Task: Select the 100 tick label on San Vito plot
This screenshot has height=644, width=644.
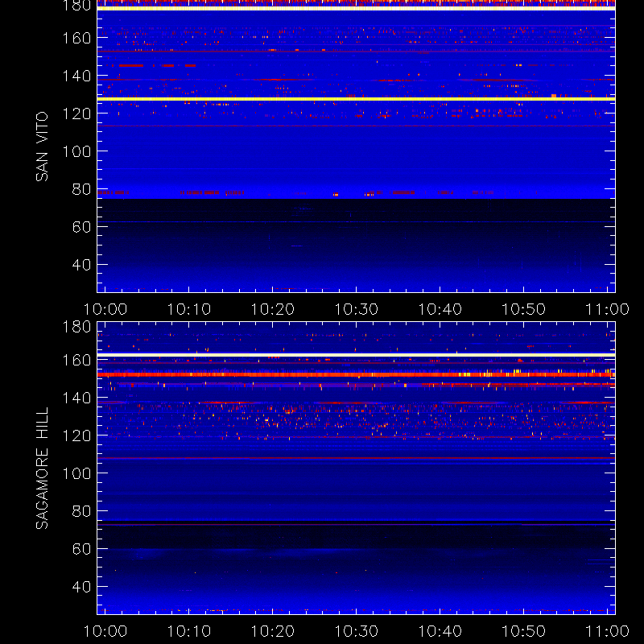Action: (76, 151)
